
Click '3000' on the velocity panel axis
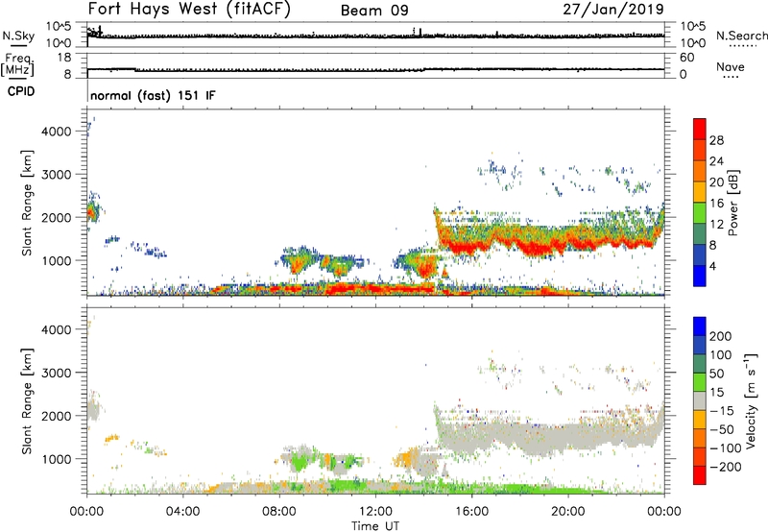(56, 373)
